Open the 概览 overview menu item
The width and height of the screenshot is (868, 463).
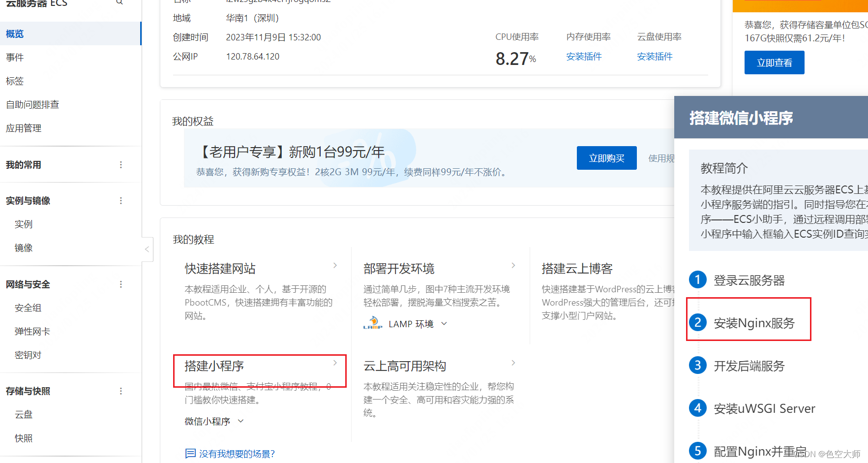click(x=70, y=33)
